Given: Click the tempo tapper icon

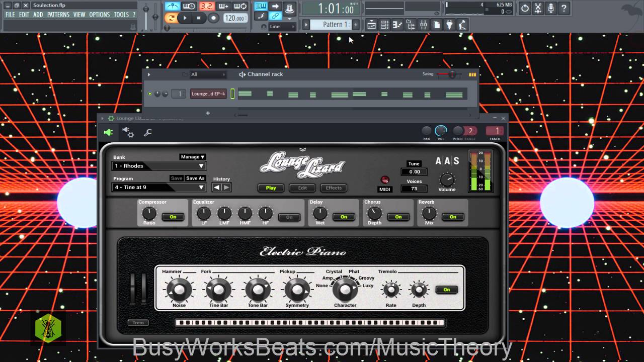Looking at the screenshot, I should click(x=463, y=25).
